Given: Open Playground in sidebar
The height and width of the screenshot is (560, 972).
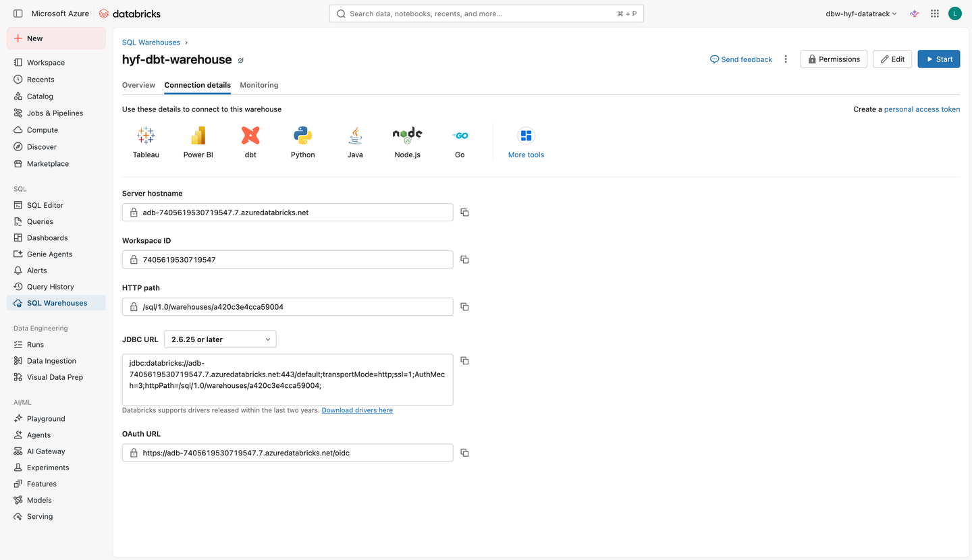Looking at the screenshot, I should pyautogui.click(x=56, y=419).
